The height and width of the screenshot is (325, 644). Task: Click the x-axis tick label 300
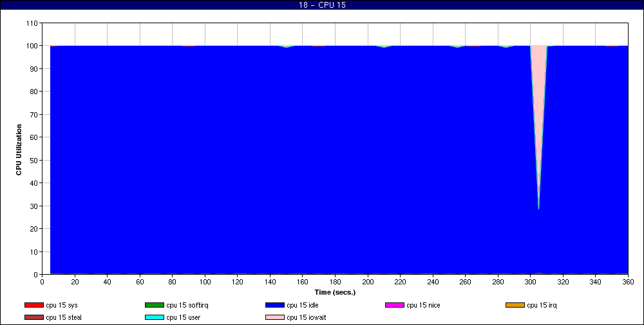(x=531, y=282)
